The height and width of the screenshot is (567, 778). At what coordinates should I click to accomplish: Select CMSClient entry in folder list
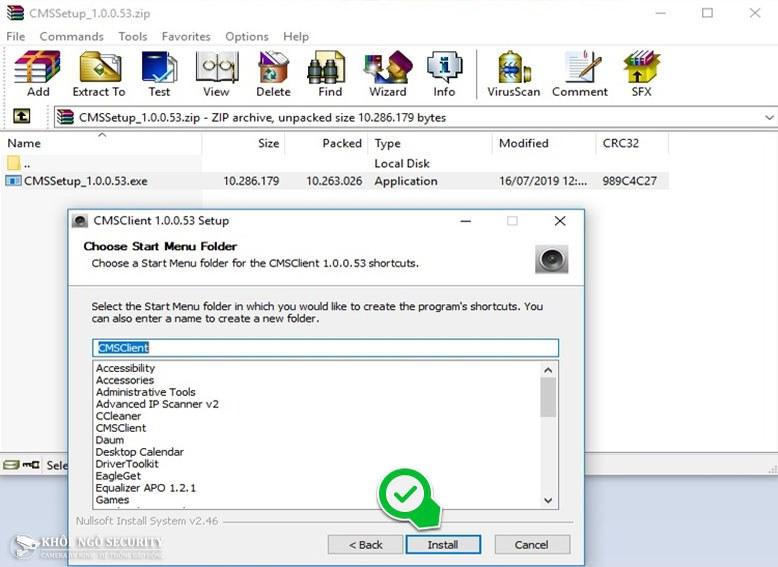pyautogui.click(x=121, y=428)
